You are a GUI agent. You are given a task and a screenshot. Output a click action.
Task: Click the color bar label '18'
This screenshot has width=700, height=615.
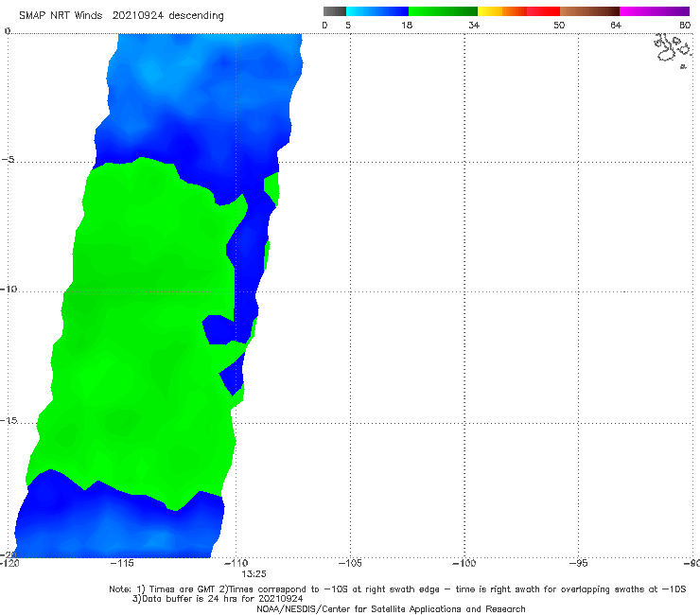(x=407, y=26)
